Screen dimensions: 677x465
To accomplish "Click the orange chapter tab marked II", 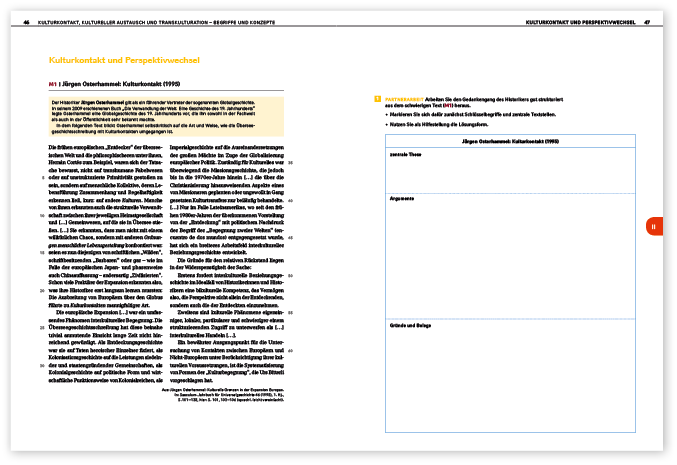I will (652, 227).
